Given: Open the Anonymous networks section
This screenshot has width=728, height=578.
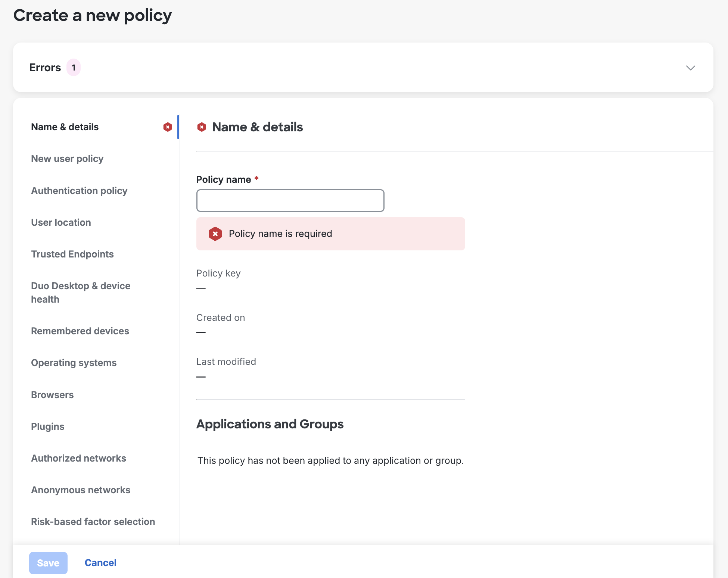Looking at the screenshot, I should 81,490.
